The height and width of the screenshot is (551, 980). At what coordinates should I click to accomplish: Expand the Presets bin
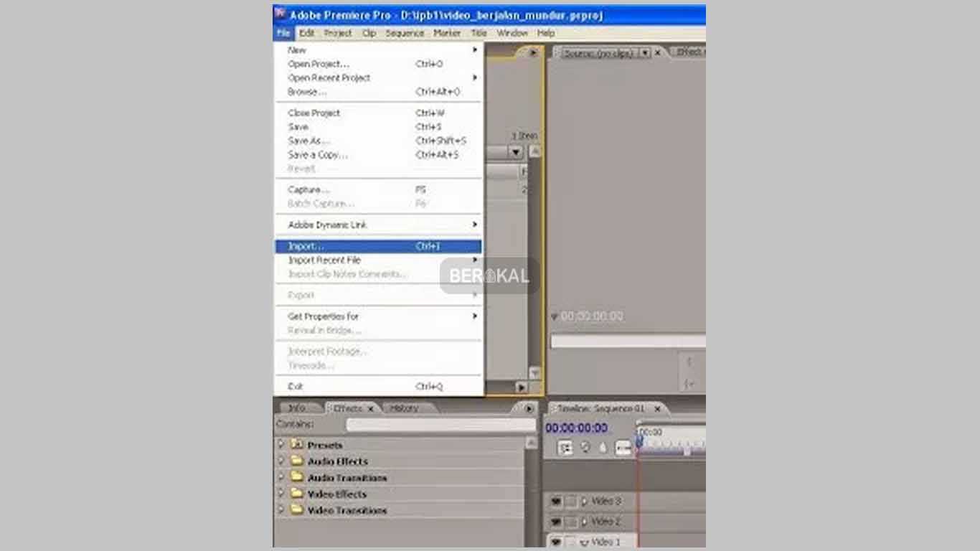(281, 445)
